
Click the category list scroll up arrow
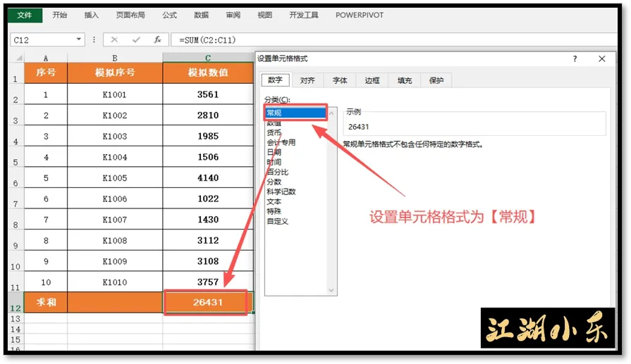click(331, 113)
